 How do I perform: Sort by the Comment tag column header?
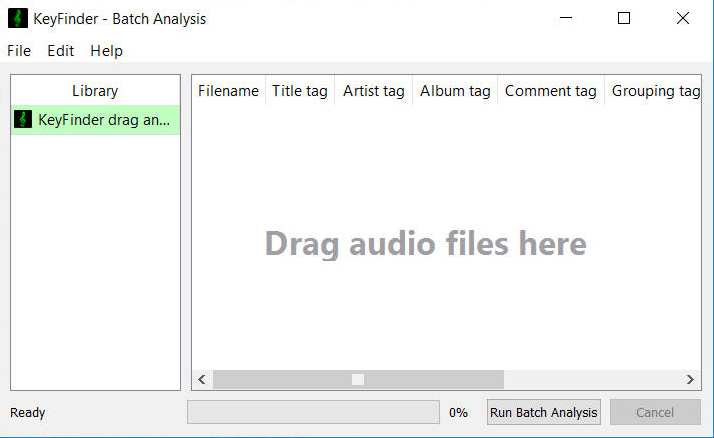click(551, 91)
